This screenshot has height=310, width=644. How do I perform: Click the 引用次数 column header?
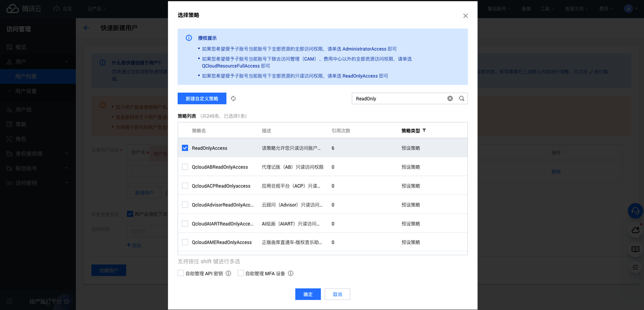(x=341, y=131)
